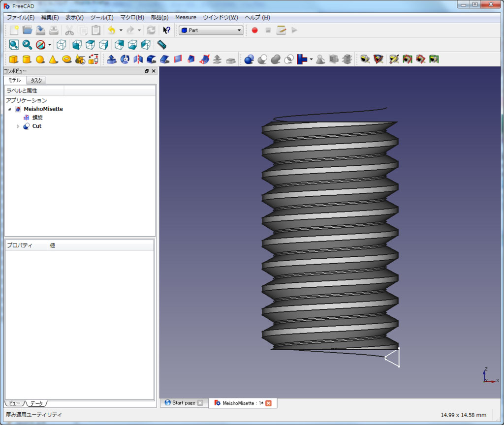This screenshot has width=504, height=425.
Task: Open the 編集(E) menu
Action: tap(50, 17)
